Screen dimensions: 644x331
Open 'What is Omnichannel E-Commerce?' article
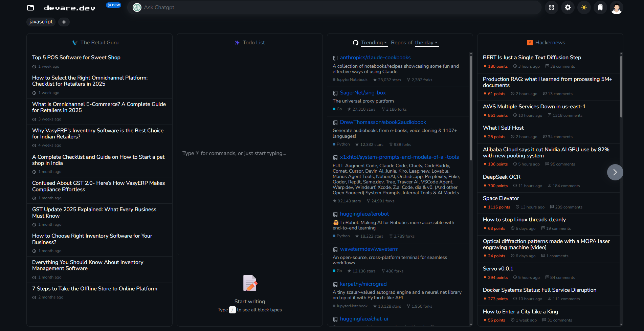click(99, 107)
